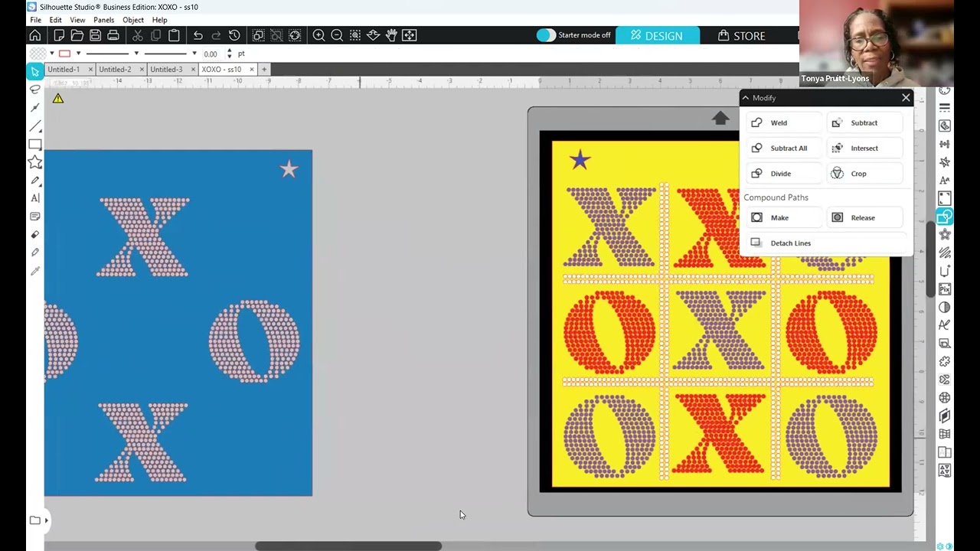Zoom in on the canvas
The width and height of the screenshot is (980, 551).
click(x=318, y=35)
